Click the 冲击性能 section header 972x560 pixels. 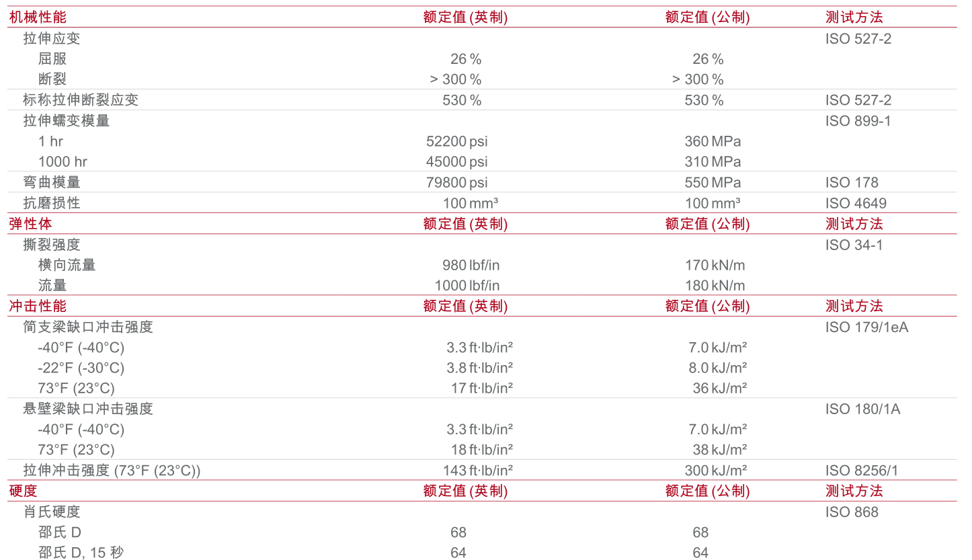38,306
